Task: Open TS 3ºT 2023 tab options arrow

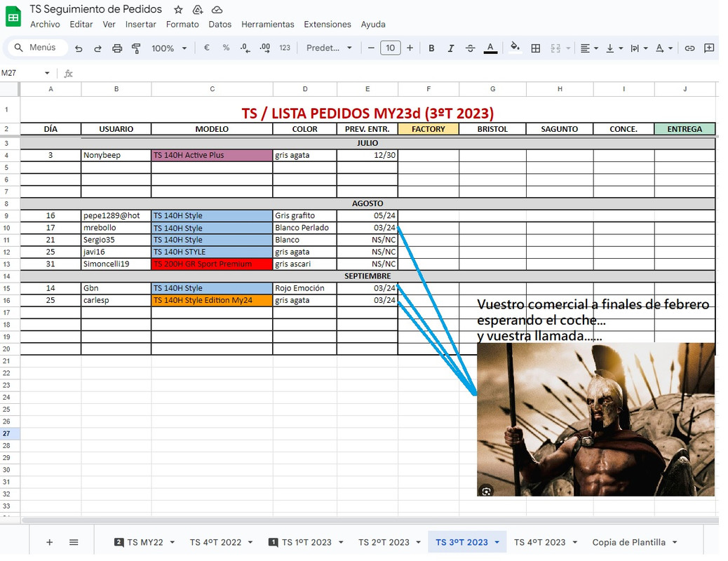Action: click(497, 543)
